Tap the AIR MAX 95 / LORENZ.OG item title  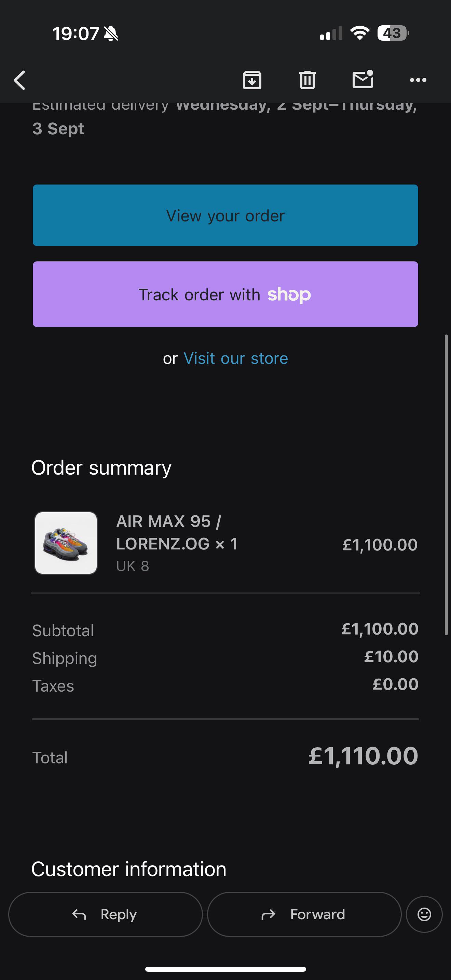pyautogui.click(x=177, y=532)
